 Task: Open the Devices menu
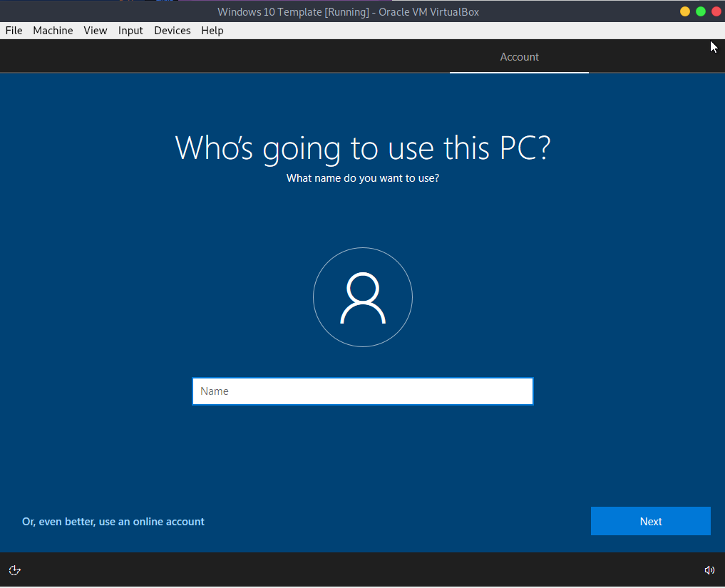[172, 31]
